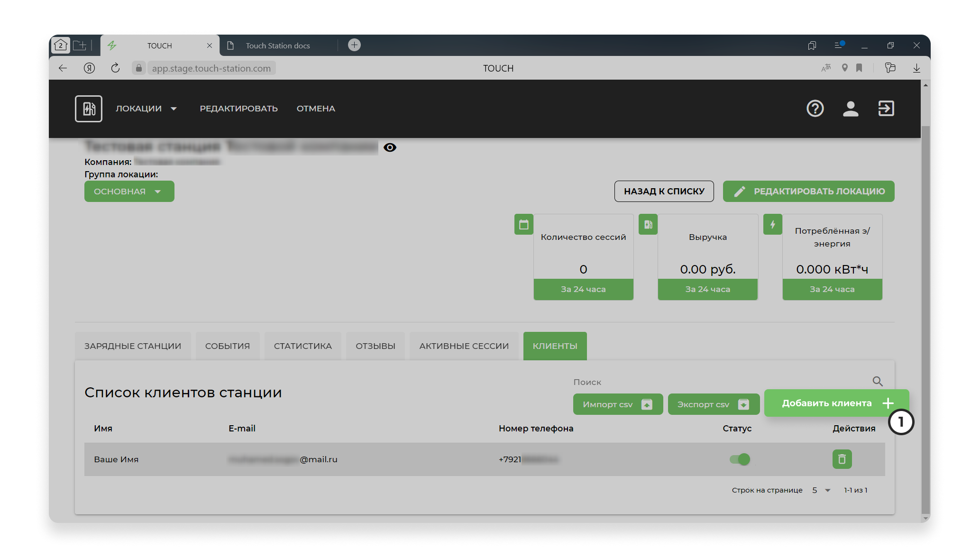Click the browser bookmark icon
The height and width of the screenshot is (558, 980).
click(x=859, y=68)
